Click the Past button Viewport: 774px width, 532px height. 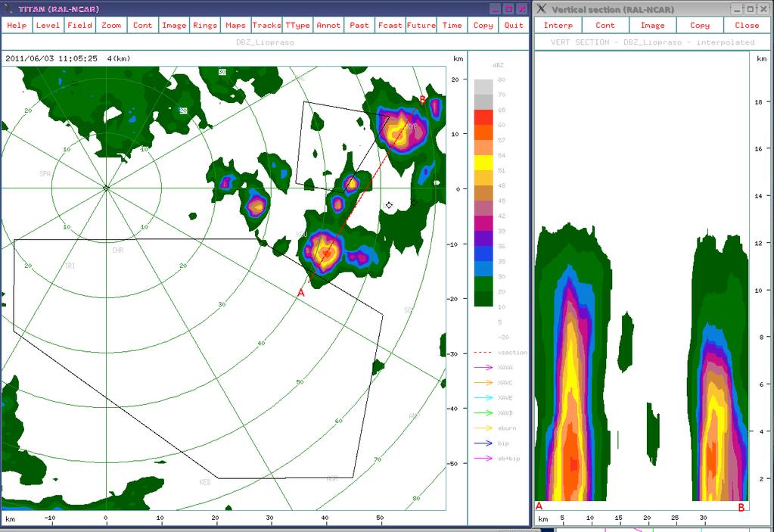[x=359, y=25]
